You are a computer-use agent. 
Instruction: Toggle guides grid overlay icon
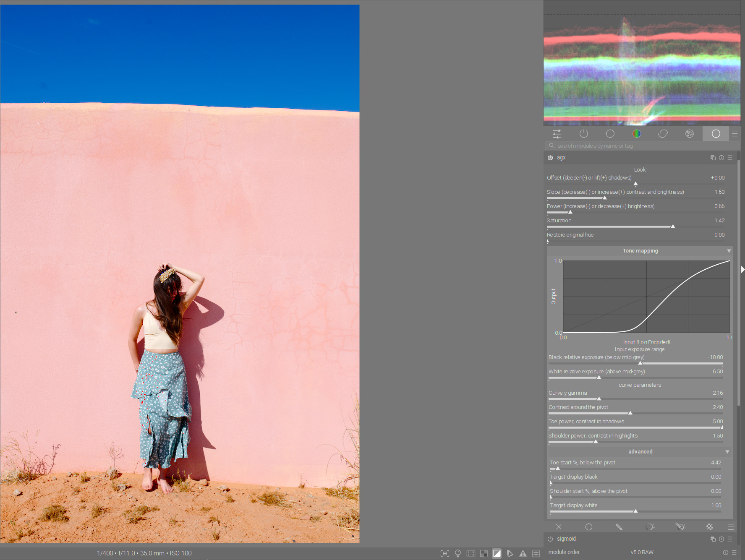coord(536,553)
